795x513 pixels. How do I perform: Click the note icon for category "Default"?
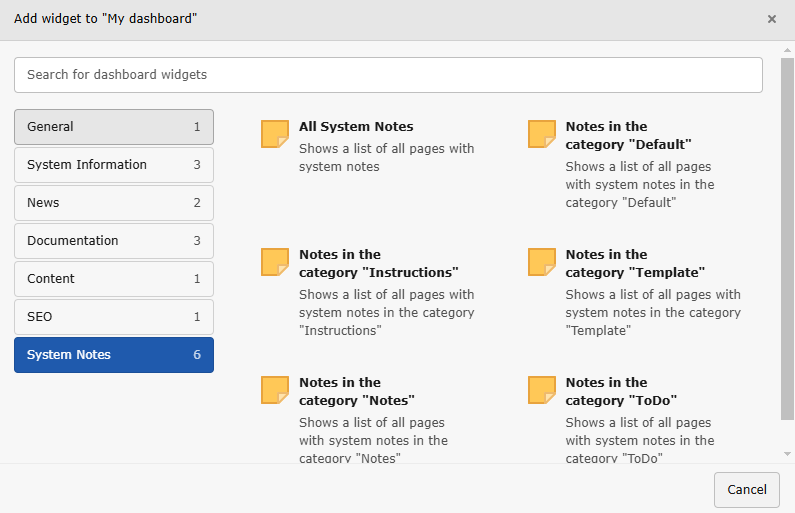pyautogui.click(x=541, y=134)
